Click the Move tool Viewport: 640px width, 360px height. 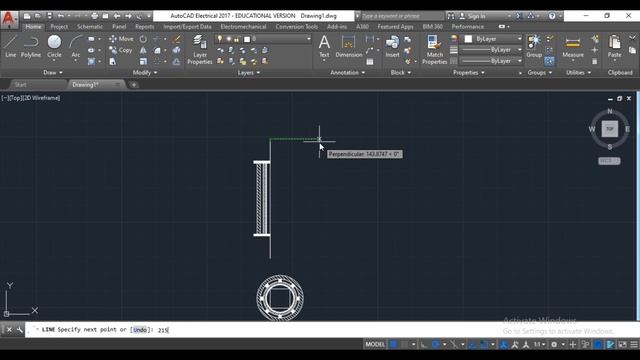[x=121, y=39]
